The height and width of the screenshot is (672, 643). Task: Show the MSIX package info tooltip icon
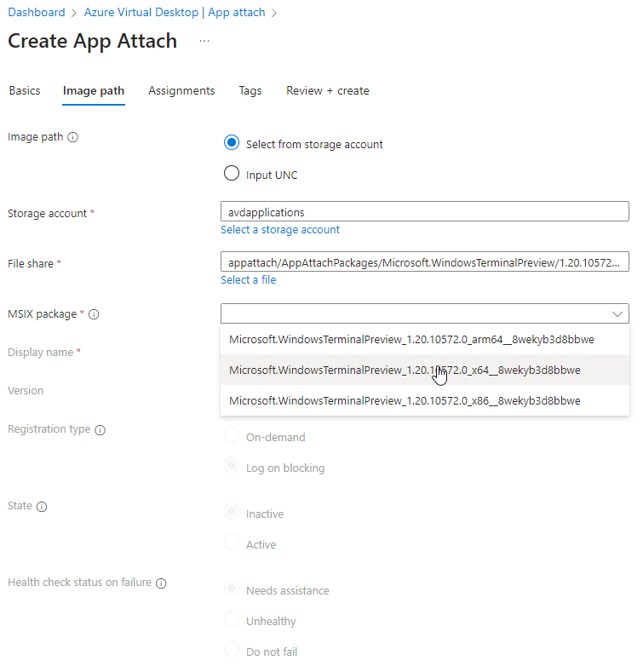94,314
